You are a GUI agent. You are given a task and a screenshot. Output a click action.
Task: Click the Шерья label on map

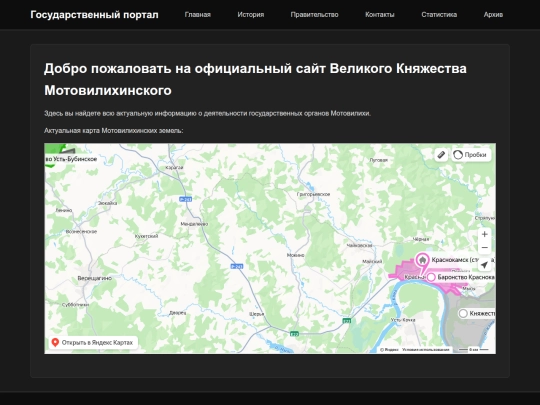tap(257, 314)
